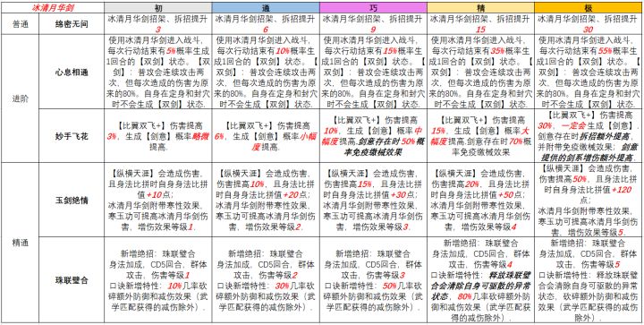Click the 进阶 tier cell
This screenshot has height=325, width=644.
click(x=20, y=98)
